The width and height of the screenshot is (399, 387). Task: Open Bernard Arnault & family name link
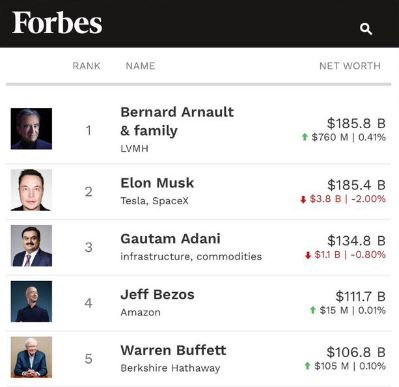tap(177, 121)
